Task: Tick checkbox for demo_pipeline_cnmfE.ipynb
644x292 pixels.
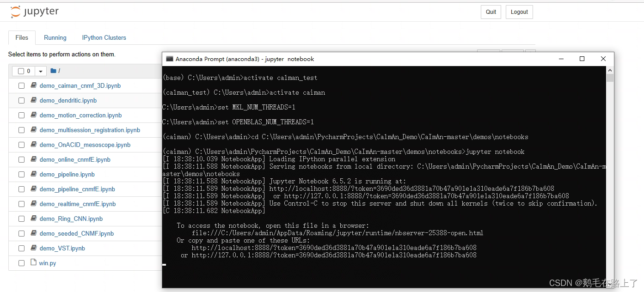Action: pos(21,189)
